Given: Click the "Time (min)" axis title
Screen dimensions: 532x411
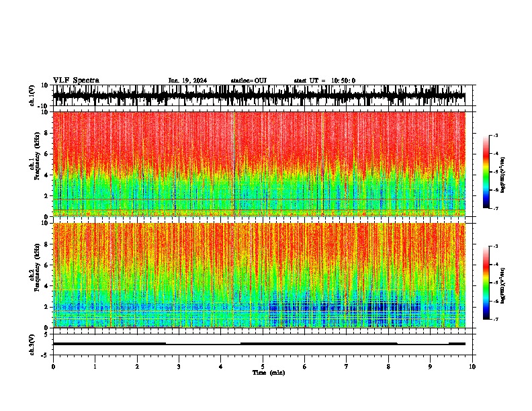Looking at the screenshot, I should pyautogui.click(x=269, y=373).
